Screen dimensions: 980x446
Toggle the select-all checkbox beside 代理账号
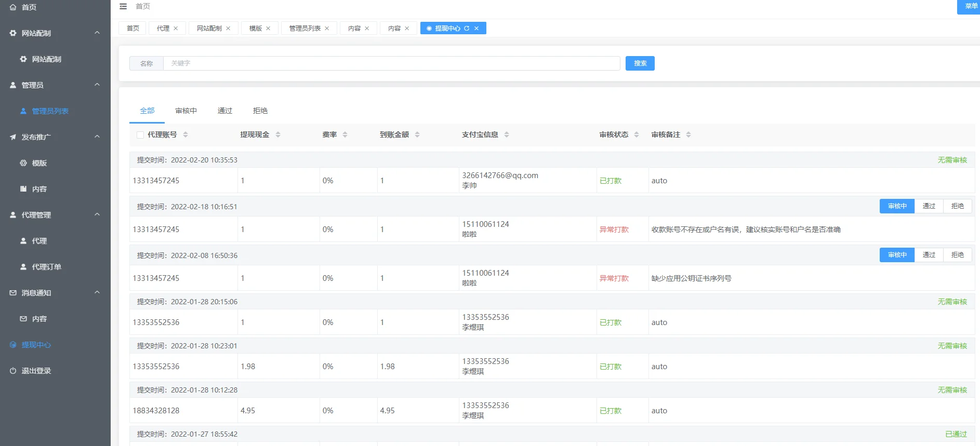point(140,135)
